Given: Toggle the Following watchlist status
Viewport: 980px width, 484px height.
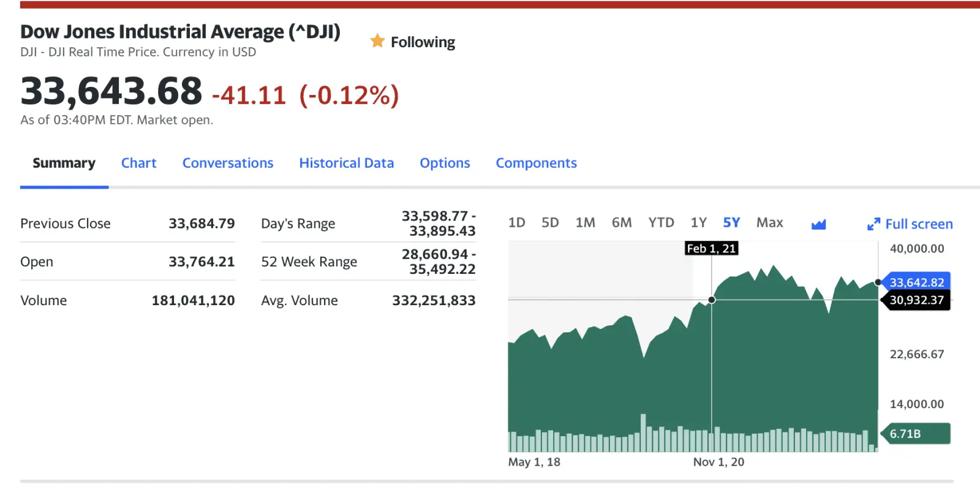Looking at the screenshot, I should click(x=423, y=42).
